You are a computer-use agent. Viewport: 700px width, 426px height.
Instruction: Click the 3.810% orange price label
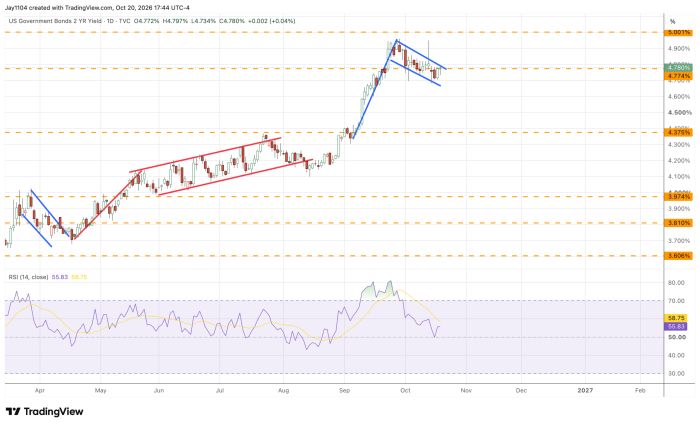pos(678,223)
